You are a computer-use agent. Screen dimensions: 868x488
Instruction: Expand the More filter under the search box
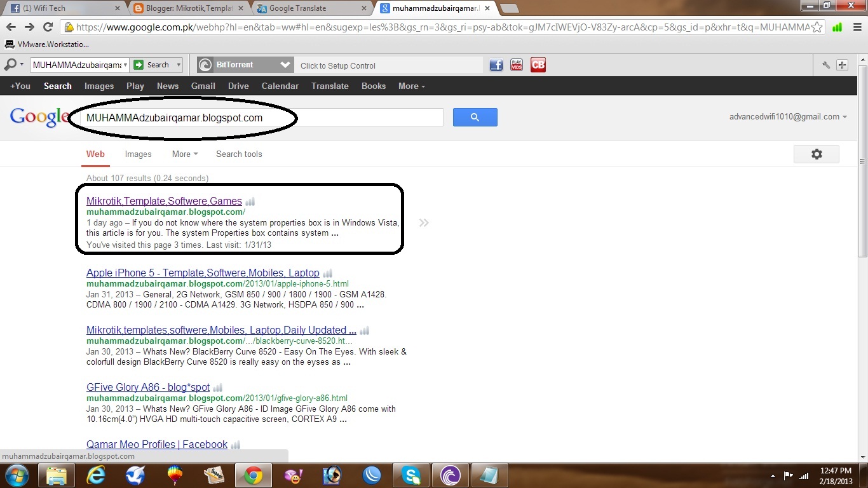tap(185, 154)
